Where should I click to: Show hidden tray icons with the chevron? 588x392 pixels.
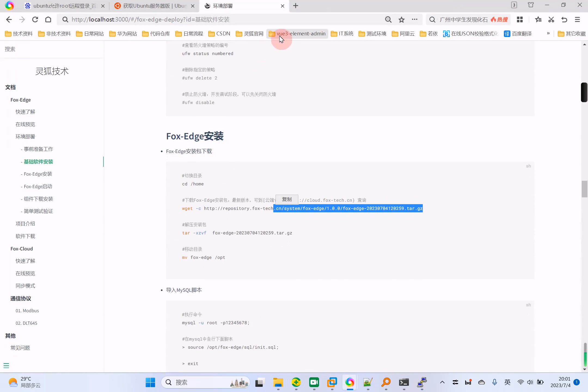point(442,382)
